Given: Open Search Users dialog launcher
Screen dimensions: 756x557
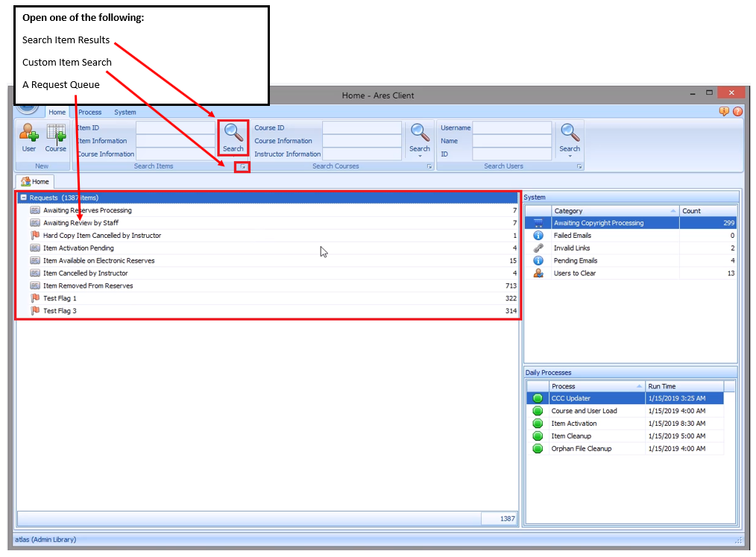Looking at the screenshot, I should 579,167.
